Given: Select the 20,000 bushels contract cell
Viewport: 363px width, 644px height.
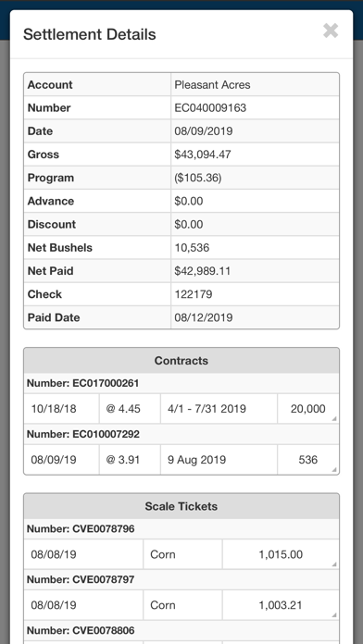Looking at the screenshot, I should 308,409.
